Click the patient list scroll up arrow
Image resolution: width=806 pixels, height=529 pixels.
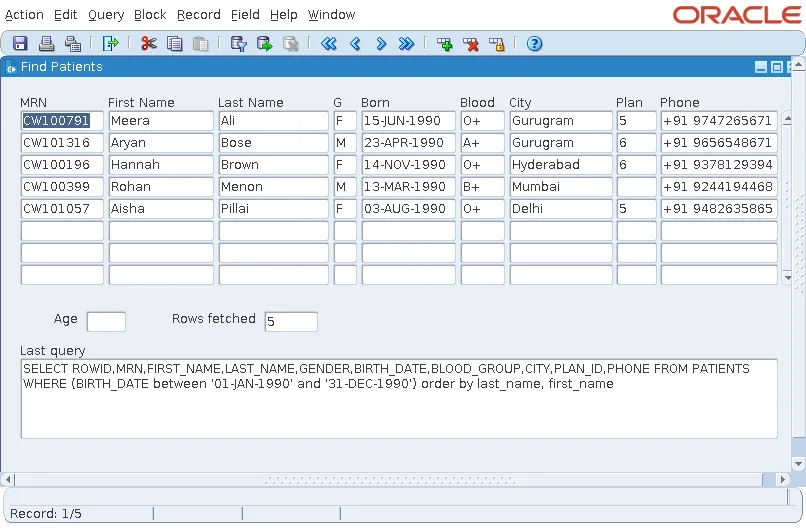click(787, 119)
